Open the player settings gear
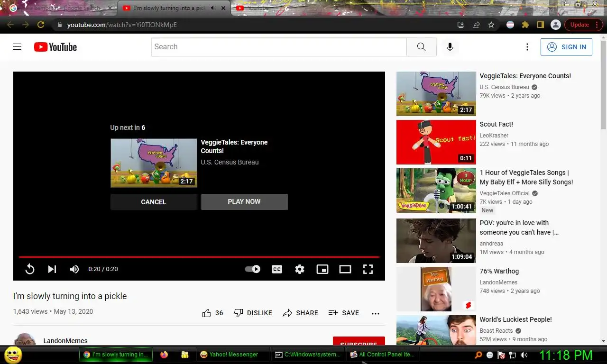 point(300,269)
